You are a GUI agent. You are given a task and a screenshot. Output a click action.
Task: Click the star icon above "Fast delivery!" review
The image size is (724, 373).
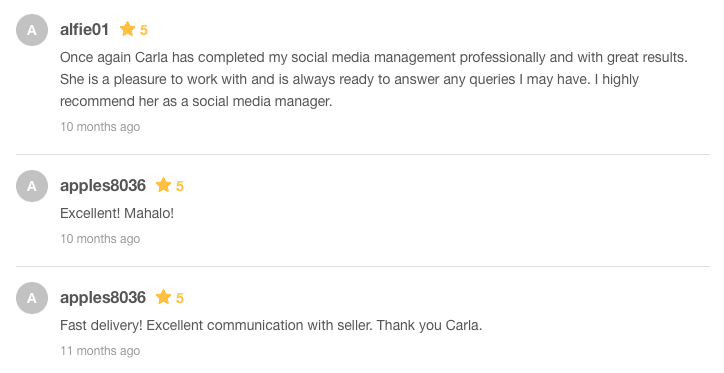point(163,297)
